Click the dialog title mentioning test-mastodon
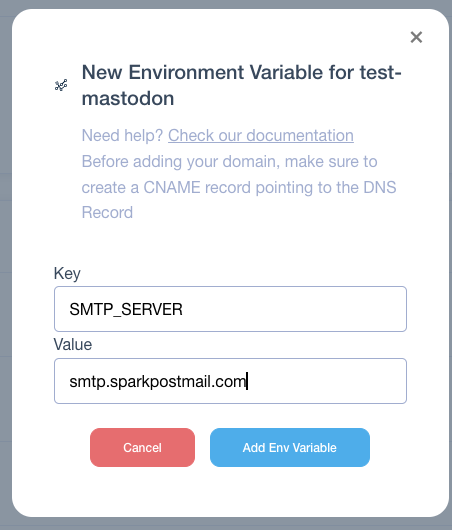Viewport: 452px width, 530px height. pos(241,85)
